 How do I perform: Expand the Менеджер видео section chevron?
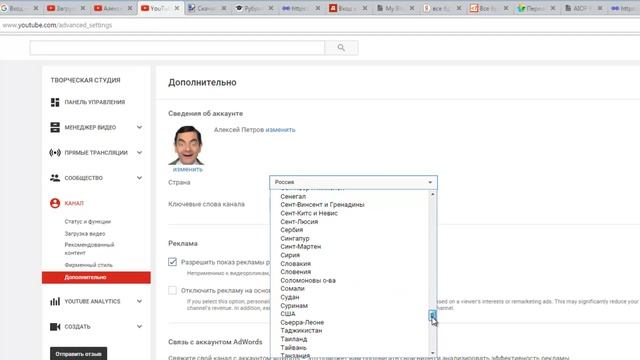(139, 127)
